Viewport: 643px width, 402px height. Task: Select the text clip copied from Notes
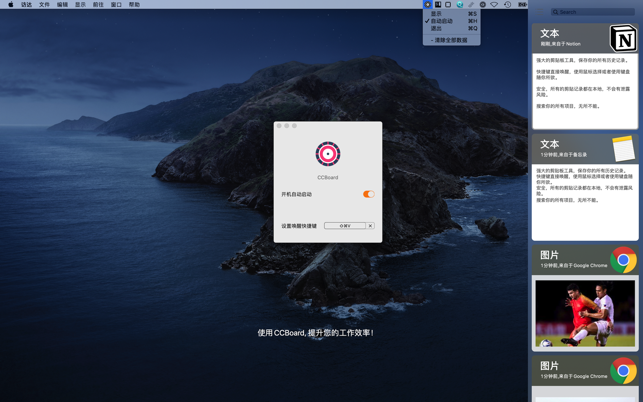(585, 187)
